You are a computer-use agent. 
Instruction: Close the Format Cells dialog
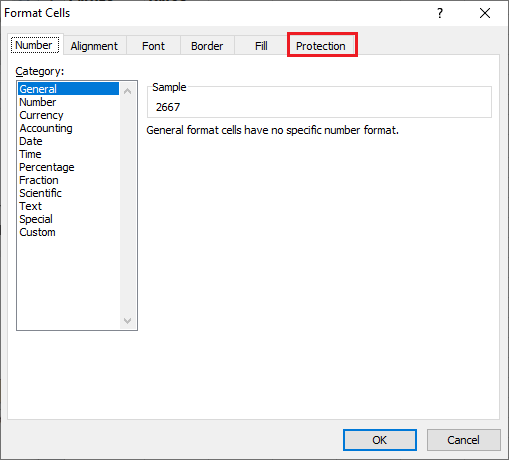[485, 13]
